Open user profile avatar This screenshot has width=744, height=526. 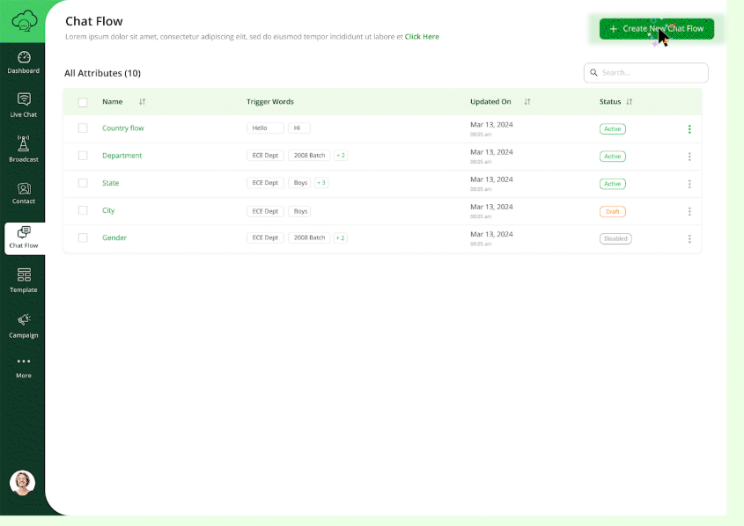tap(22, 483)
